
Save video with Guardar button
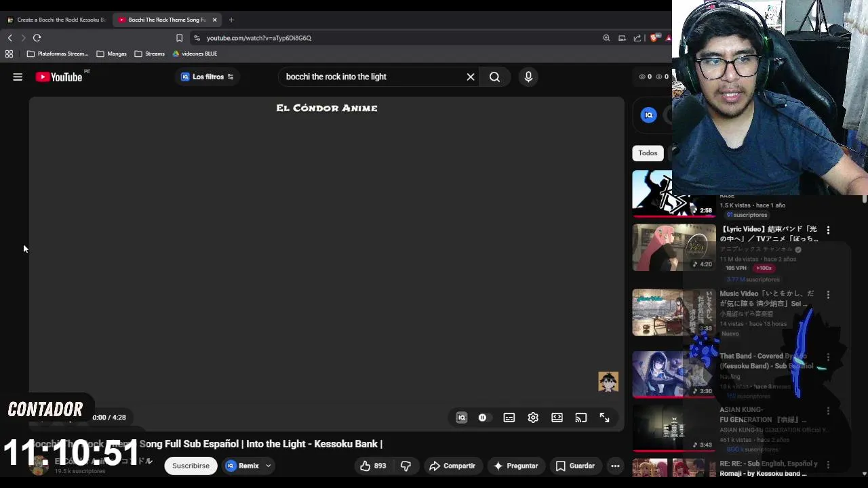(575, 466)
